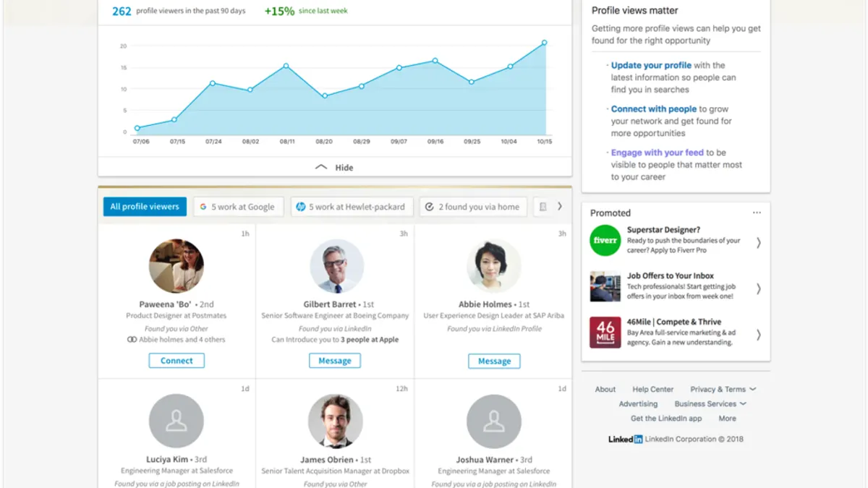Collapse the chart with Hide
Image resolution: width=868 pixels, height=488 pixels.
pyautogui.click(x=335, y=167)
